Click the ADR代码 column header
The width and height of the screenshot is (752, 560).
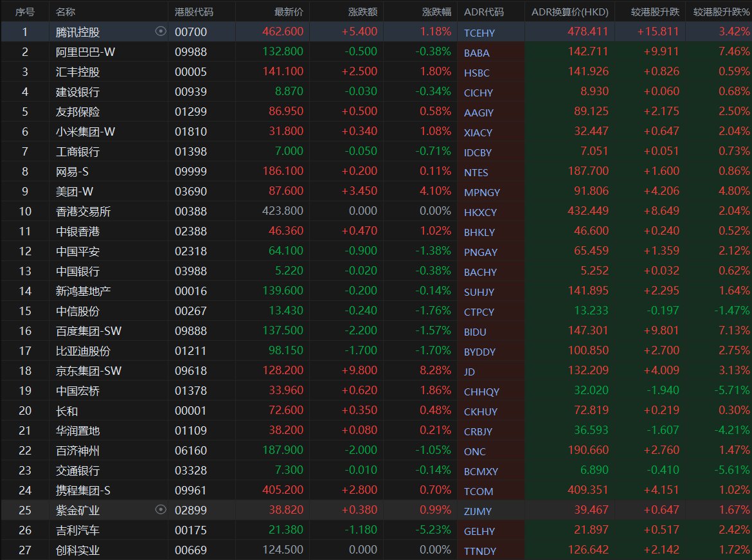[x=484, y=12]
